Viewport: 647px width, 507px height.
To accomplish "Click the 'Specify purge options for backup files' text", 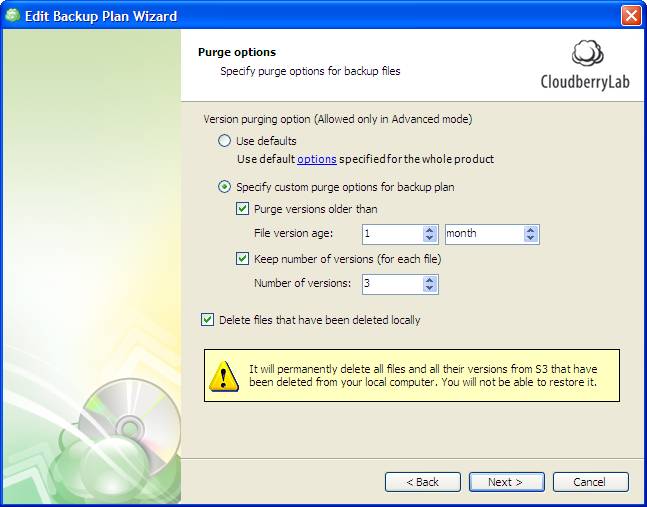I will pos(310,71).
